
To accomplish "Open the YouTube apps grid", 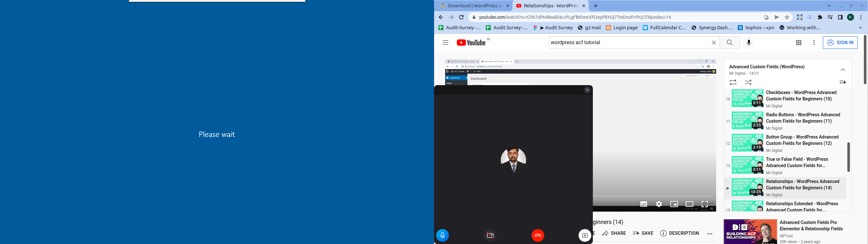I will pos(799,43).
